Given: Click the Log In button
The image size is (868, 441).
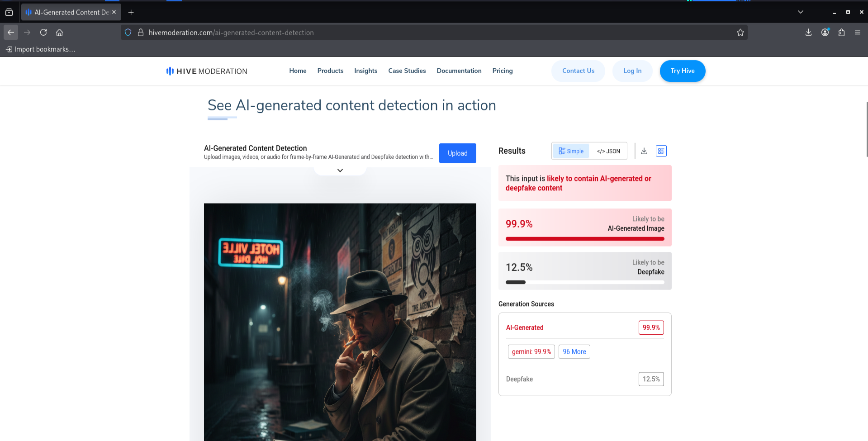Looking at the screenshot, I should point(632,71).
